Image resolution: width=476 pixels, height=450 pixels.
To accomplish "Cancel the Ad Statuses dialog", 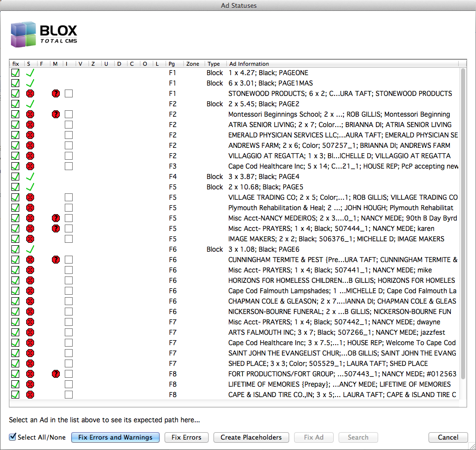I will pyautogui.click(x=448, y=437).
